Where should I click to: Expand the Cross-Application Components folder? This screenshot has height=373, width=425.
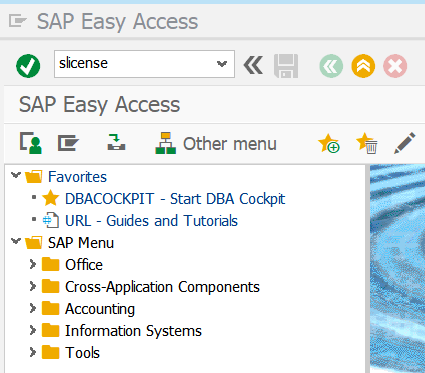pyautogui.click(x=32, y=287)
